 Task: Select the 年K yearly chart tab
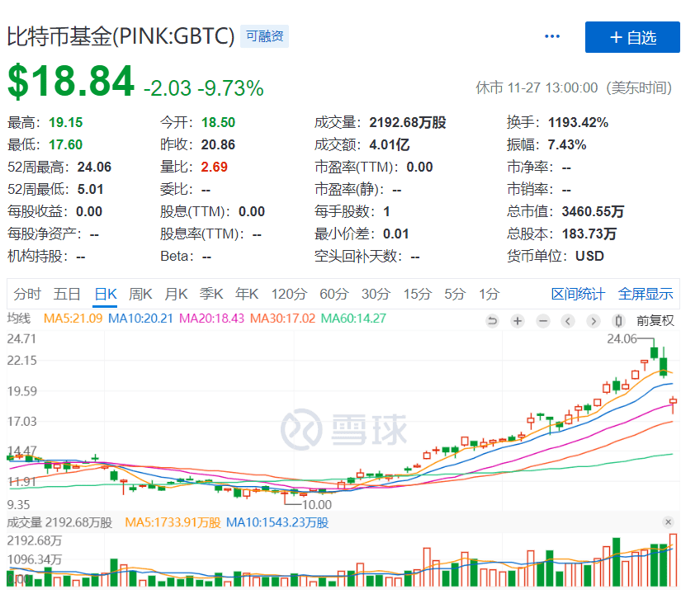(x=247, y=294)
